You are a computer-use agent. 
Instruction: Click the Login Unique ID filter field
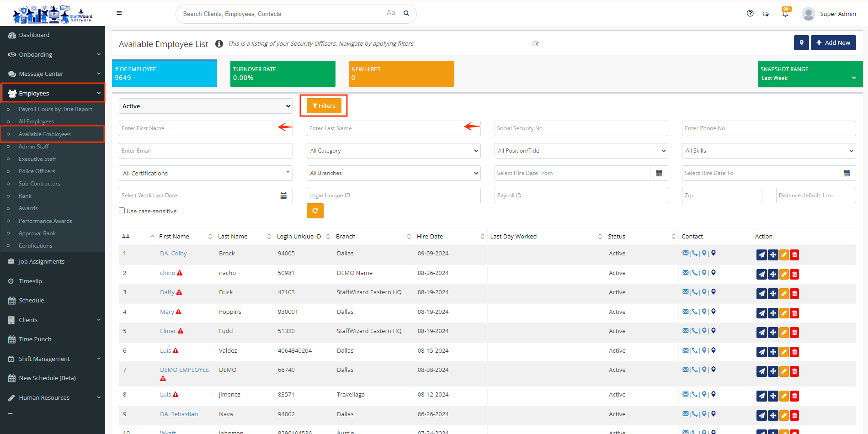click(x=394, y=196)
